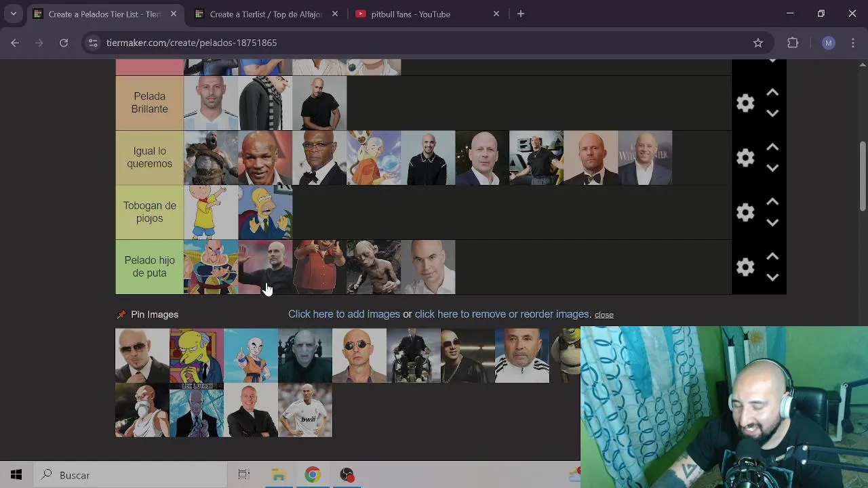Pick Pitbull image with sunglasses from pool
This screenshot has width=868, height=488.
click(142, 356)
